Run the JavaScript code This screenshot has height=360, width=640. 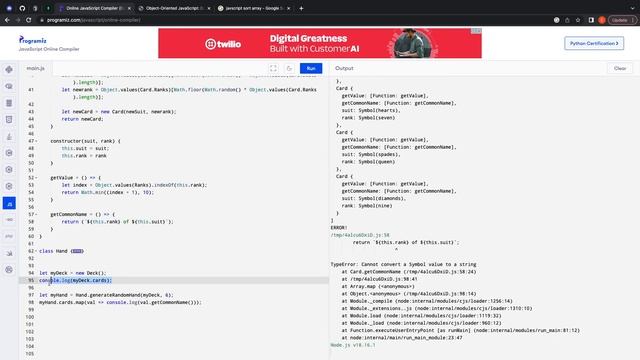pyautogui.click(x=311, y=69)
